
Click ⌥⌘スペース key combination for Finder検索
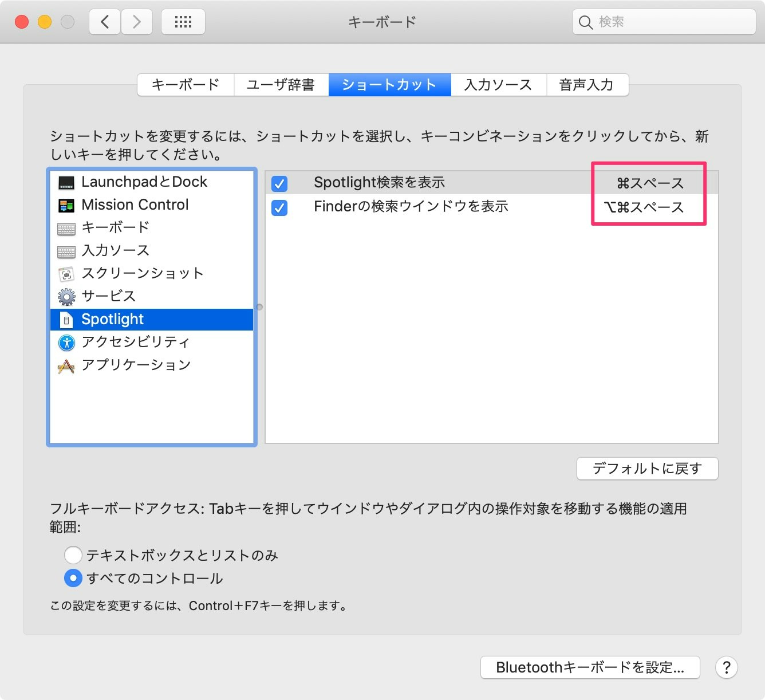click(644, 207)
